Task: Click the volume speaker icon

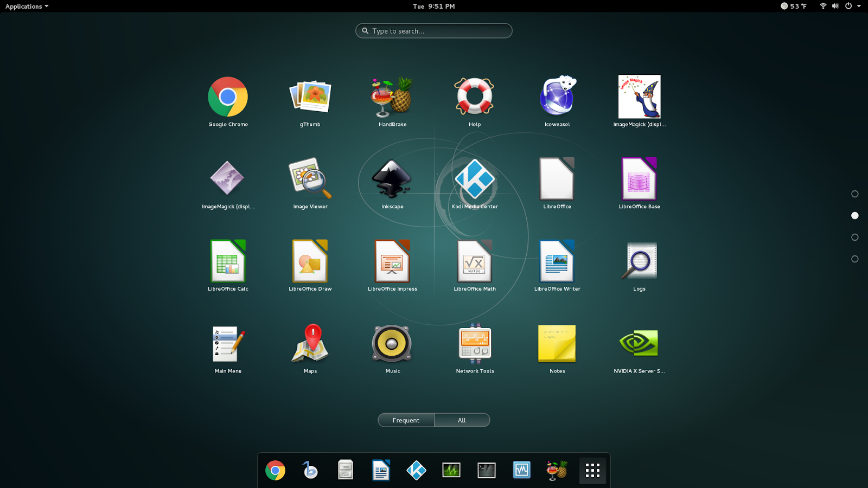Action: coord(835,7)
